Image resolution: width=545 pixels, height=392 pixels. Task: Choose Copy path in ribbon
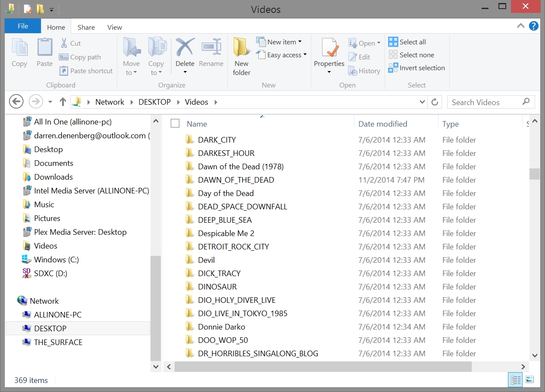pyautogui.click(x=80, y=57)
